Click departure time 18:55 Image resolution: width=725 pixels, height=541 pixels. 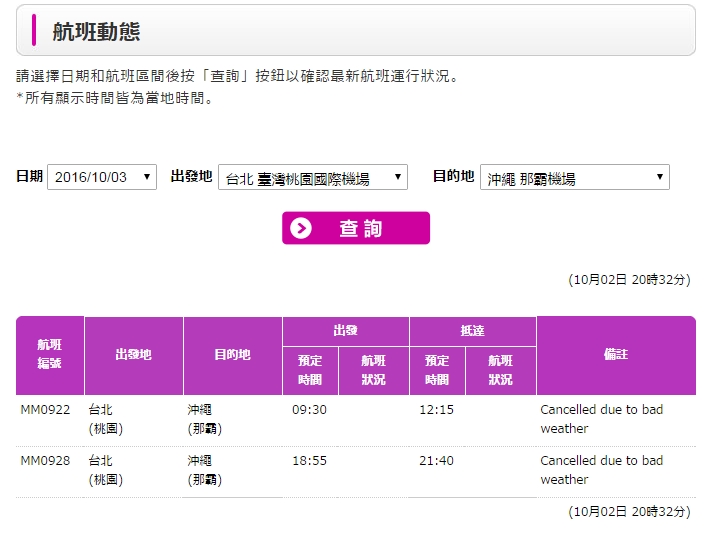(309, 461)
